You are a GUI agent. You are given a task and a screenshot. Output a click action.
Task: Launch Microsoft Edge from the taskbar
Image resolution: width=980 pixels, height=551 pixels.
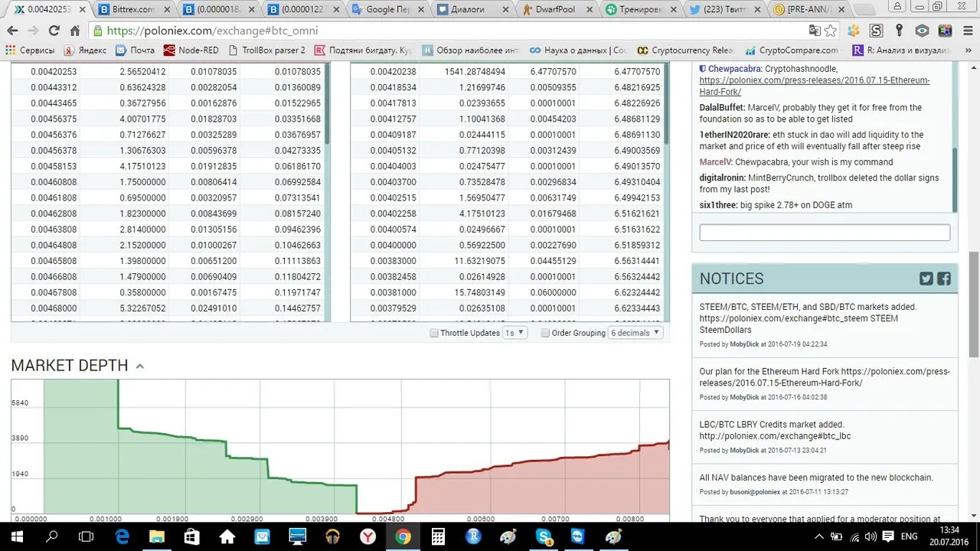122,536
